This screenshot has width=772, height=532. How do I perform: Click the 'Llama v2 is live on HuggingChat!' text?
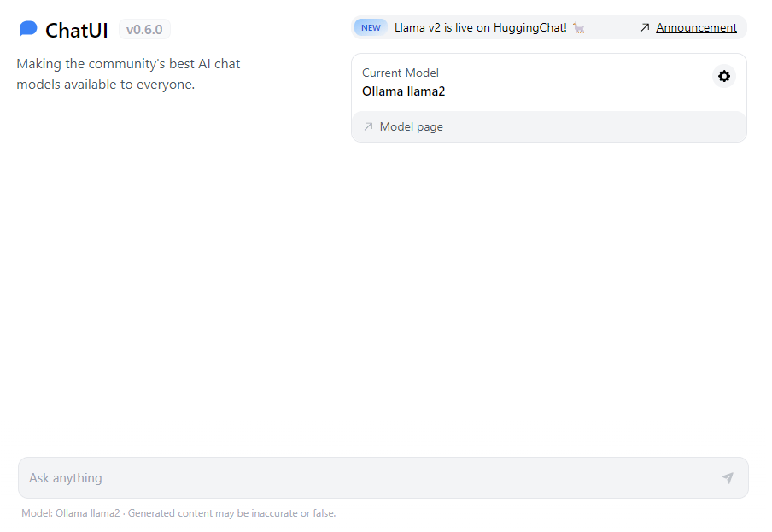[x=481, y=27]
